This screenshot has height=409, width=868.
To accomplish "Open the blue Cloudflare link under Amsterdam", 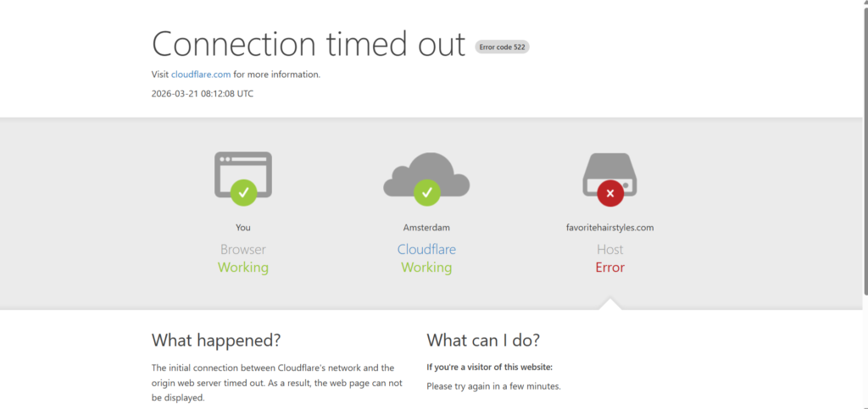I will coord(426,250).
